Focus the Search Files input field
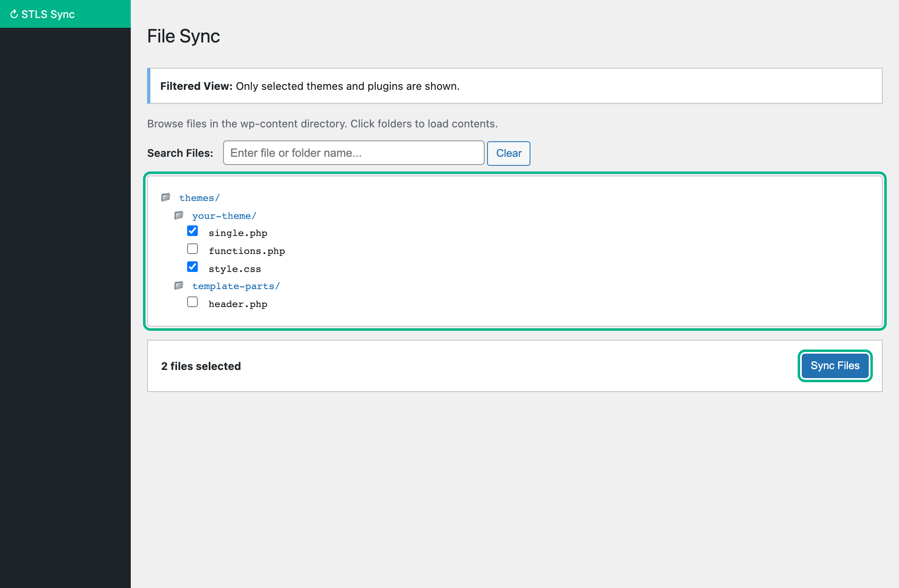 coord(354,153)
